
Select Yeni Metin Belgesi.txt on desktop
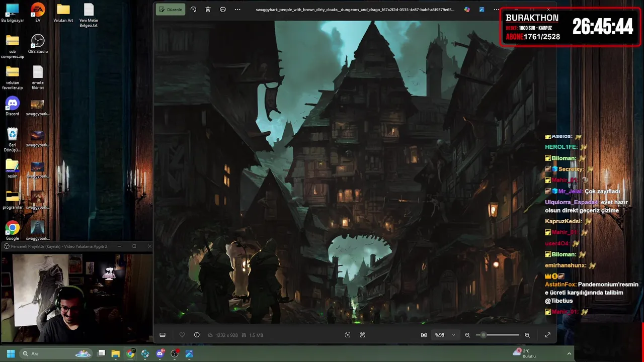[89, 16]
